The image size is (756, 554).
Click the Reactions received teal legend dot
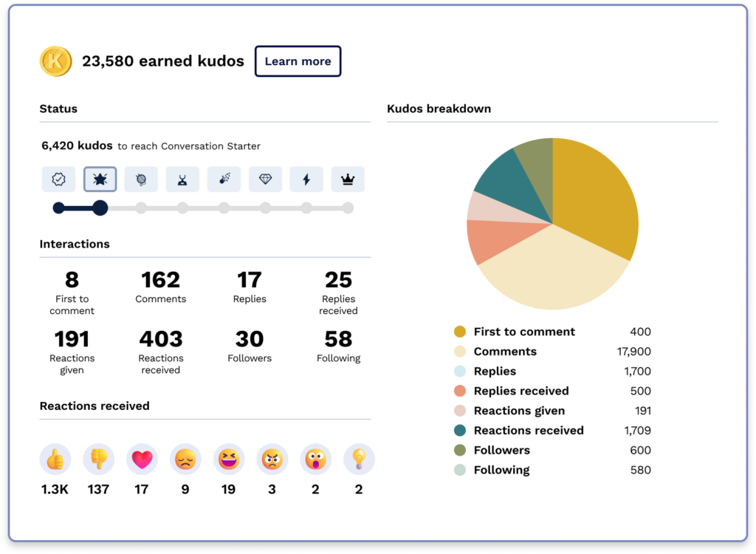(x=460, y=431)
